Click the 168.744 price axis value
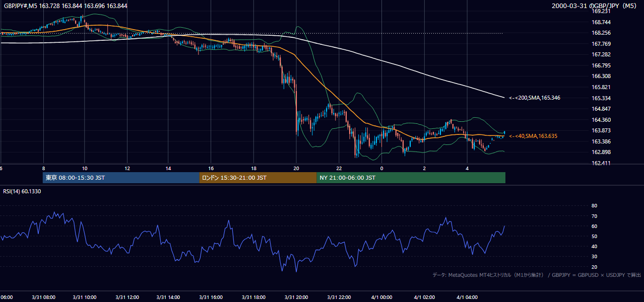Image resolution: width=644 pixels, height=302 pixels. (601, 22)
